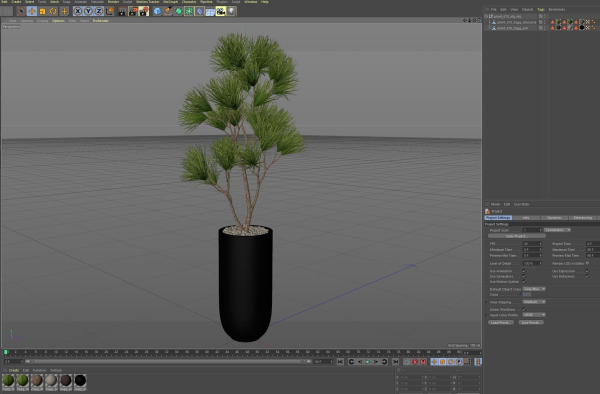The height and width of the screenshot is (394, 600).
Task: Click timeline preview range slider bar
Action: pyautogui.click(x=167, y=361)
